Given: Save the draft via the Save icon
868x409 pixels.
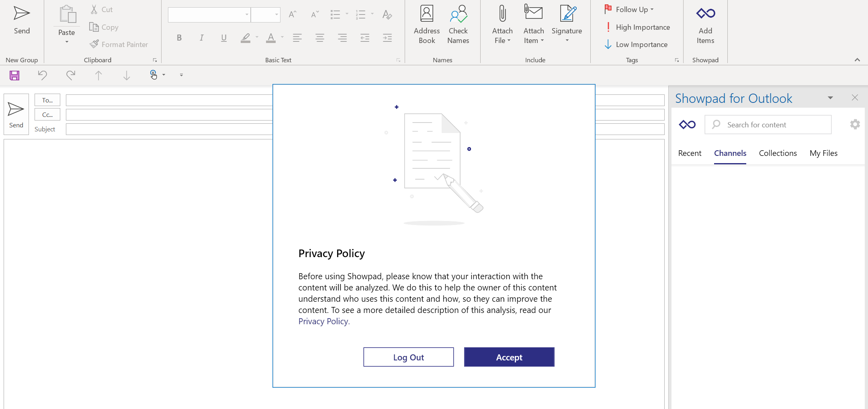Looking at the screenshot, I should point(14,75).
